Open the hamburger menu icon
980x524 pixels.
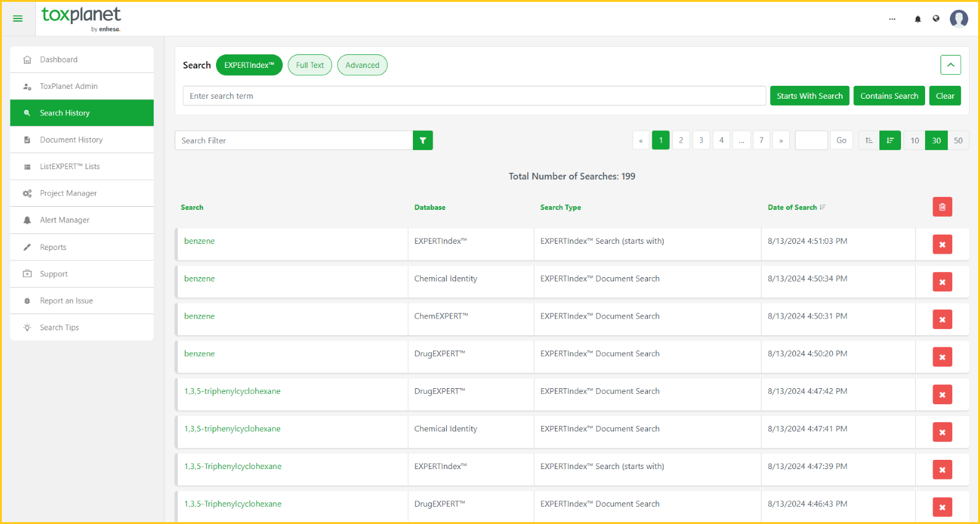click(18, 19)
